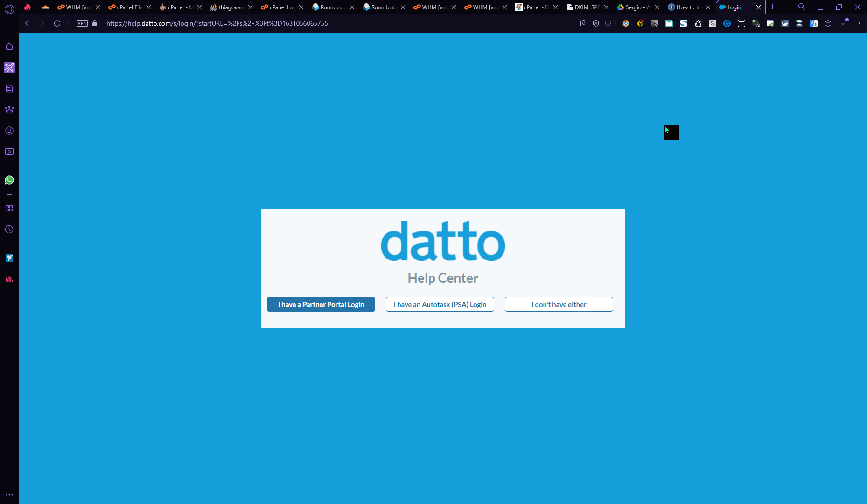Screen dimensions: 867x504
Task: Open the translate extension icon
Action: (x=814, y=23)
